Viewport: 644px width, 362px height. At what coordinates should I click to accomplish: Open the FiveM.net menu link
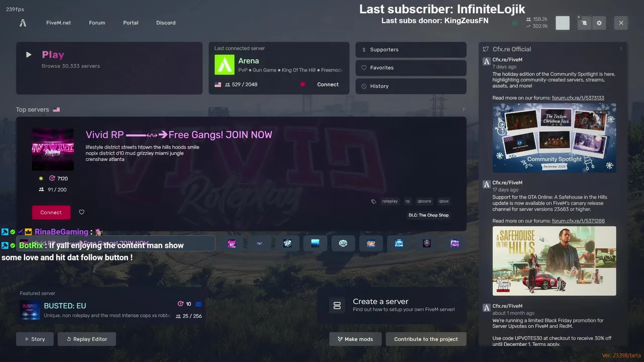click(x=58, y=23)
